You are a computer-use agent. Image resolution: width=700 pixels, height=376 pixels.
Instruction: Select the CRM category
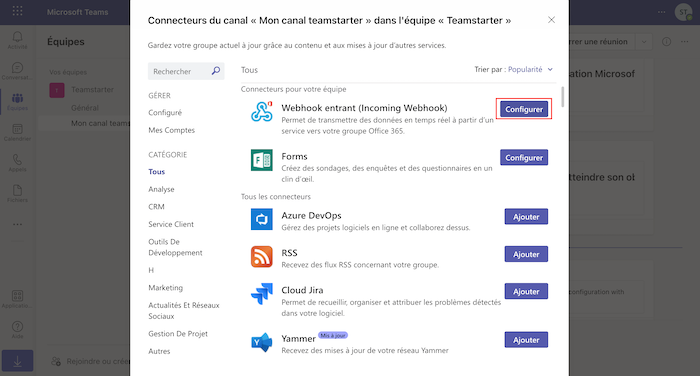156,206
